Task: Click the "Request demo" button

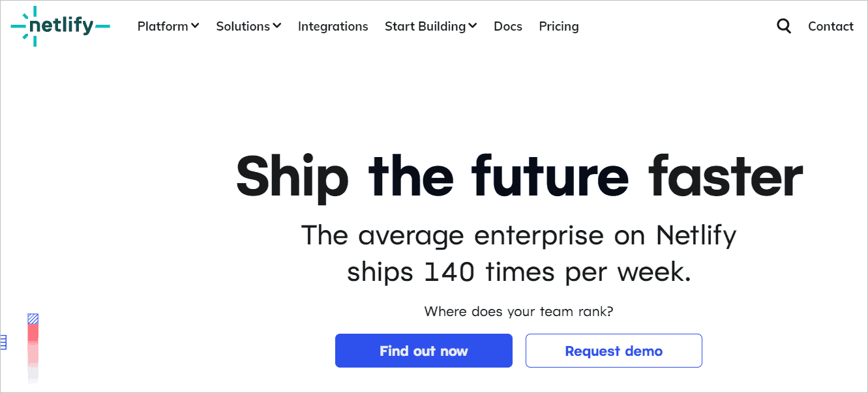Action: point(613,350)
